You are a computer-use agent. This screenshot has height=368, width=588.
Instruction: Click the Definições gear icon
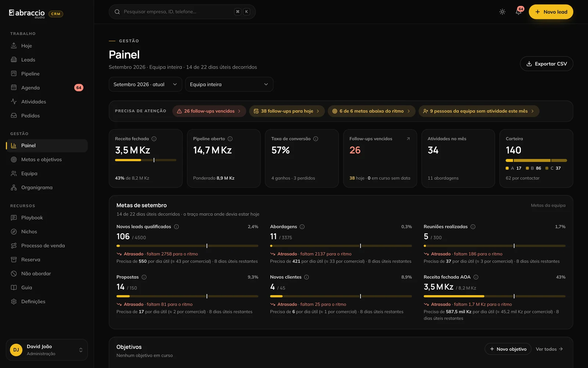coord(14,301)
